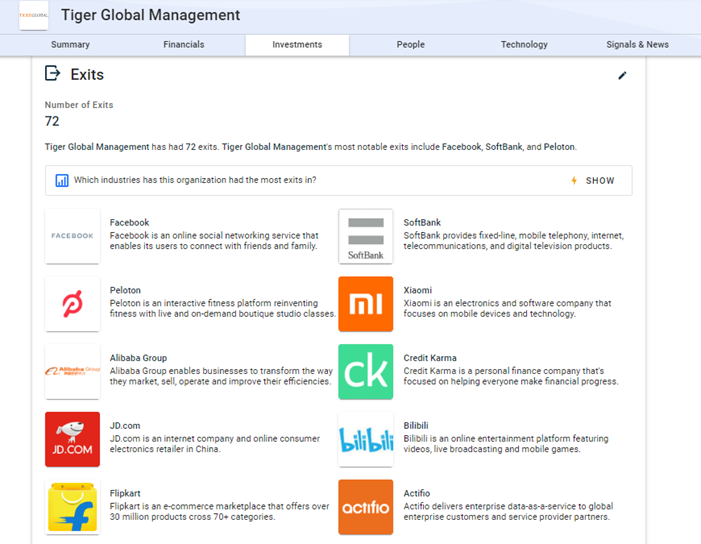Click the Xiaomi description text
This screenshot has width=701, height=544.
pyautogui.click(x=507, y=308)
